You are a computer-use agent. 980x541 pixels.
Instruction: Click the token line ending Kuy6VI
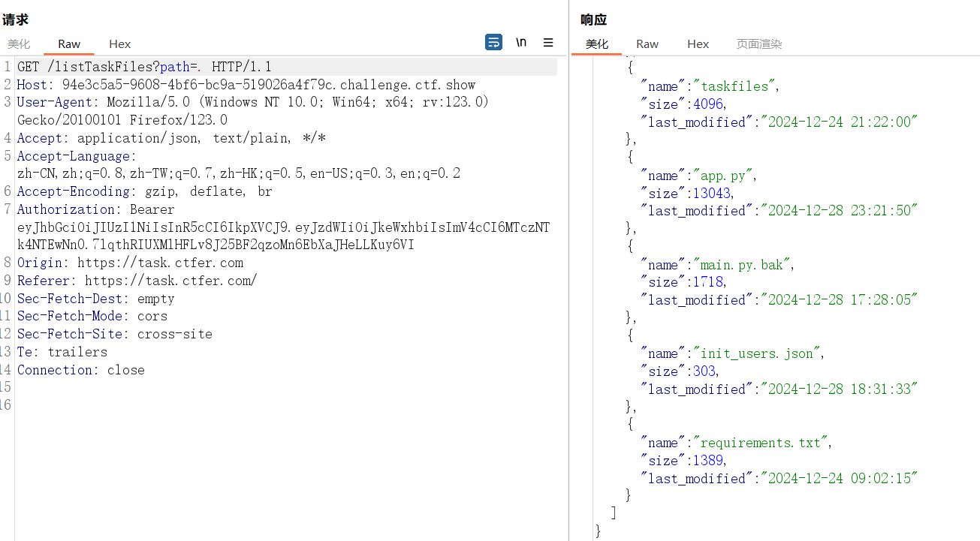point(216,245)
